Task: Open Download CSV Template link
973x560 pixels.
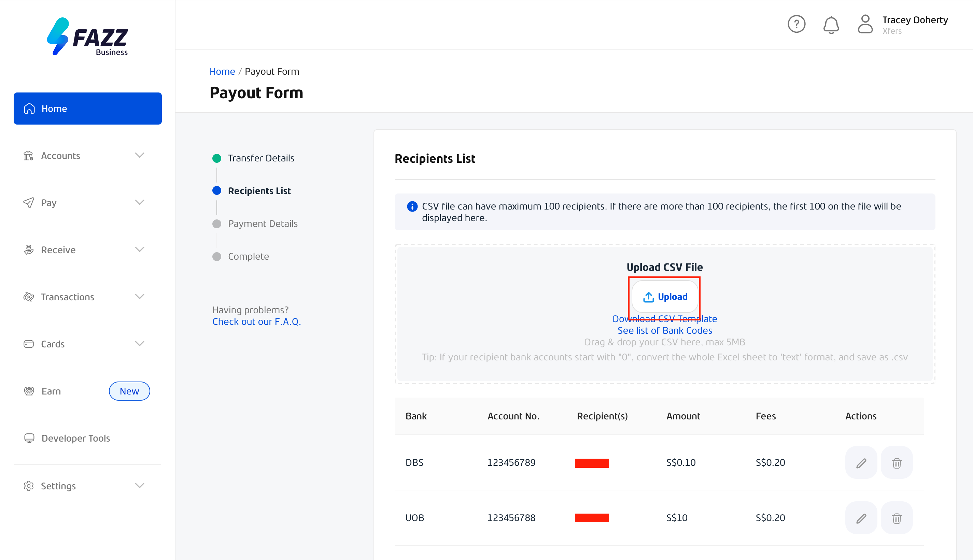Action: click(x=664, y=319)
